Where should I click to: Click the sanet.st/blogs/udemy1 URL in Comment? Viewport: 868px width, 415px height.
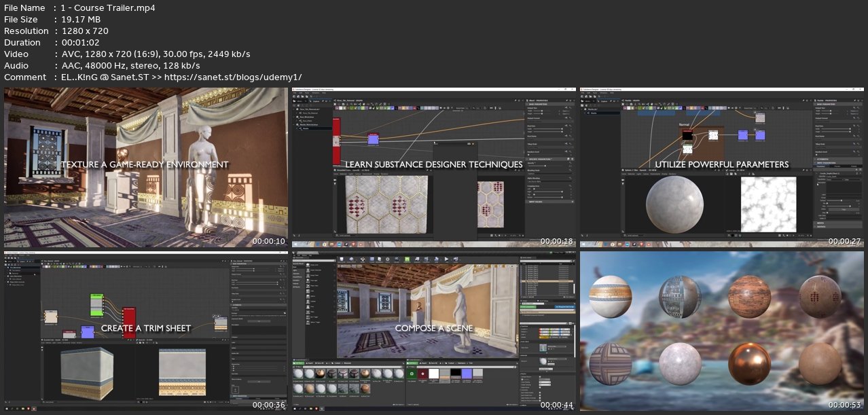coord(232,77)
